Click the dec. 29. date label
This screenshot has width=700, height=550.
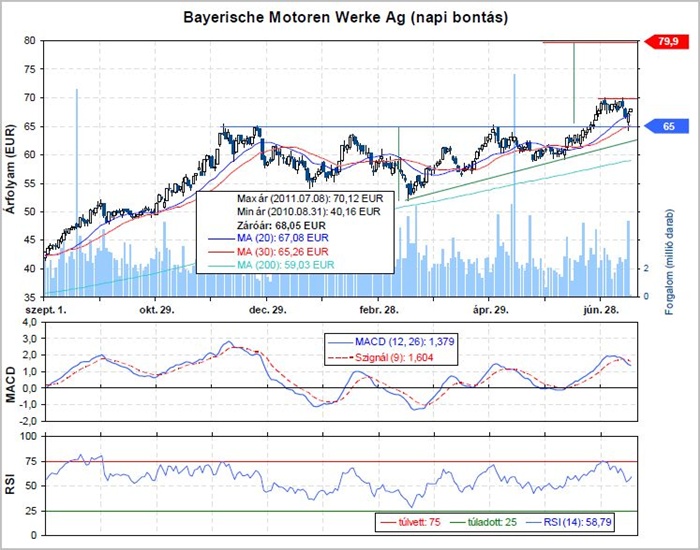(x=268, y=310)
